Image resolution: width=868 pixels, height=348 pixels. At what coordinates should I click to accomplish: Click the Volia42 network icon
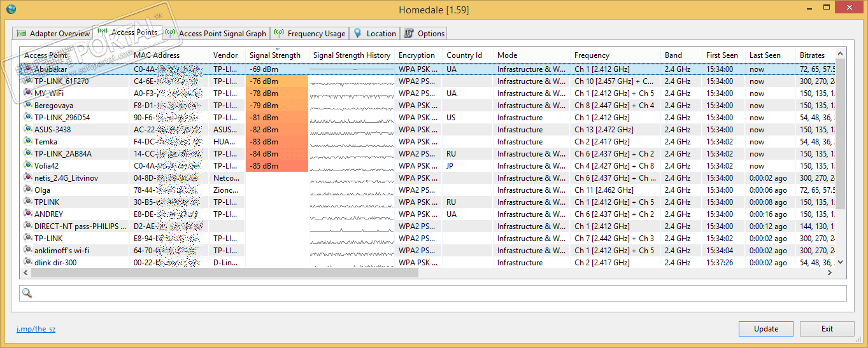pyautogui.click(x=28, y=165)
